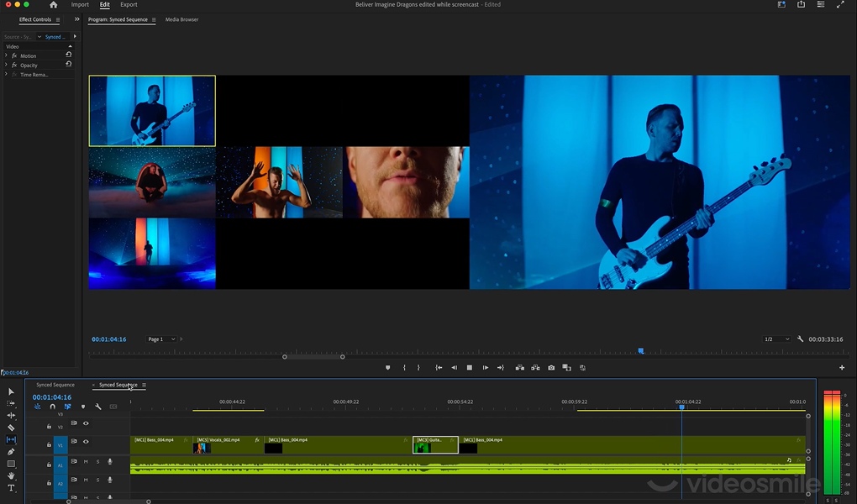Open the Program monitor button editor plus
The height and width of the screenshot is (504, 857).
pos(842,368)
